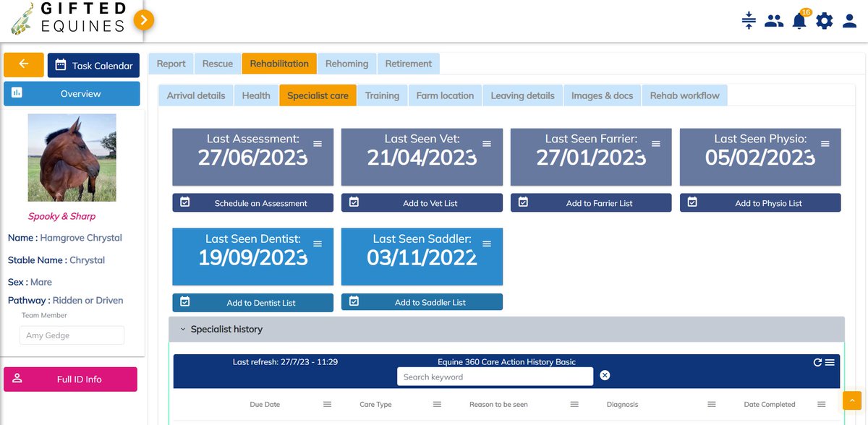
Task: Collapse the Specialist history section
Action: click(x=183, y=329)
